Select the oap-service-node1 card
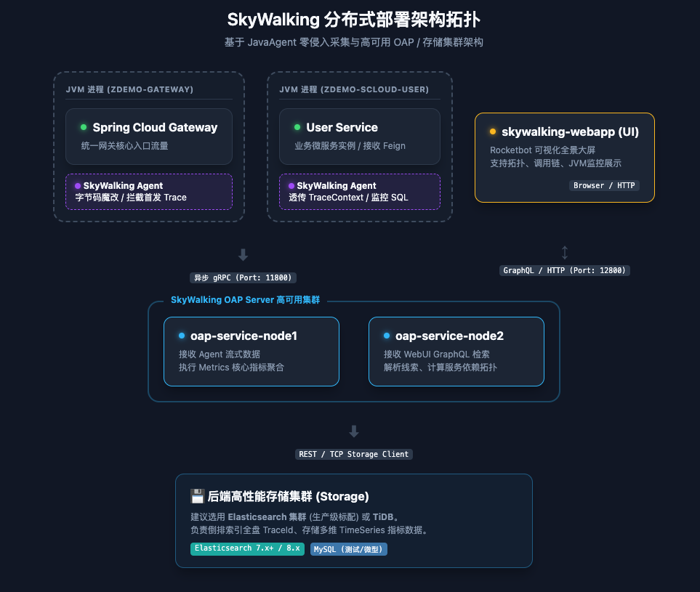Image resolution: width=700 pixels, height=592 pixels. (252, 352)
